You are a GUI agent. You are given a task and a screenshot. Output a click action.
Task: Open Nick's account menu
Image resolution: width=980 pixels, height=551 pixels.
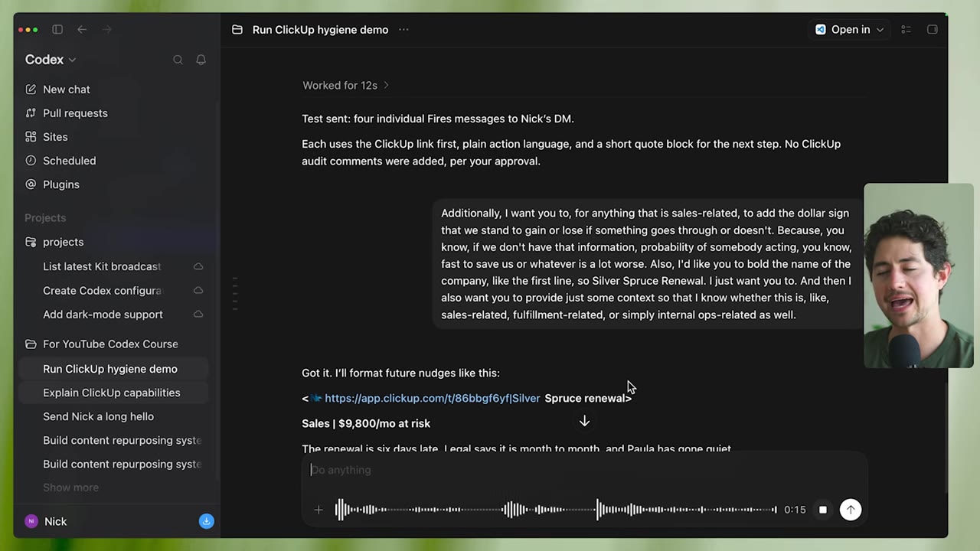46,521
